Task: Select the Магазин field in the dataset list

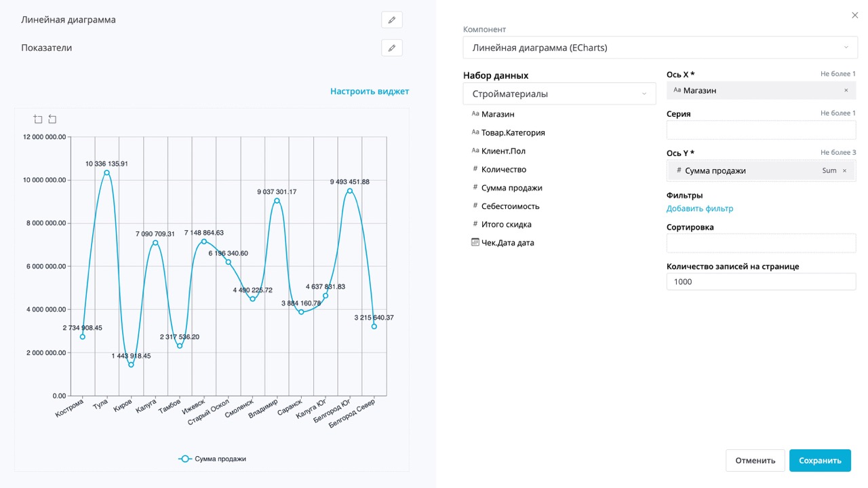Action: [x=498, y=114]
